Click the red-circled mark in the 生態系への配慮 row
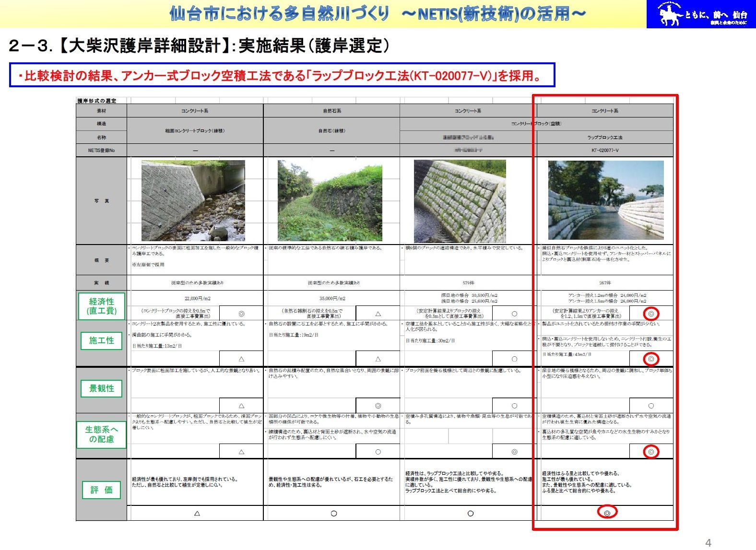The height and width of the screenshot is (550, 756). (x=651, y=452)
